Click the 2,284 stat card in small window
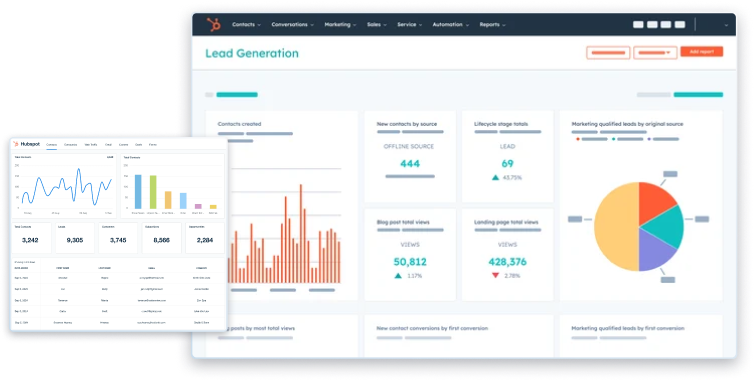The image size is (754, 381). [x=205, y=238]
